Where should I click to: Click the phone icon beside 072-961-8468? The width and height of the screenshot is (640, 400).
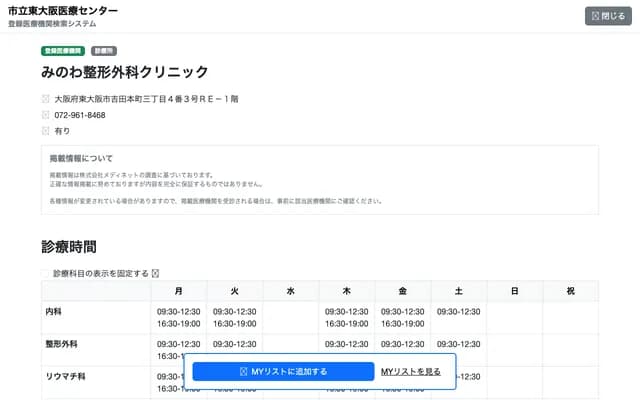45,115
